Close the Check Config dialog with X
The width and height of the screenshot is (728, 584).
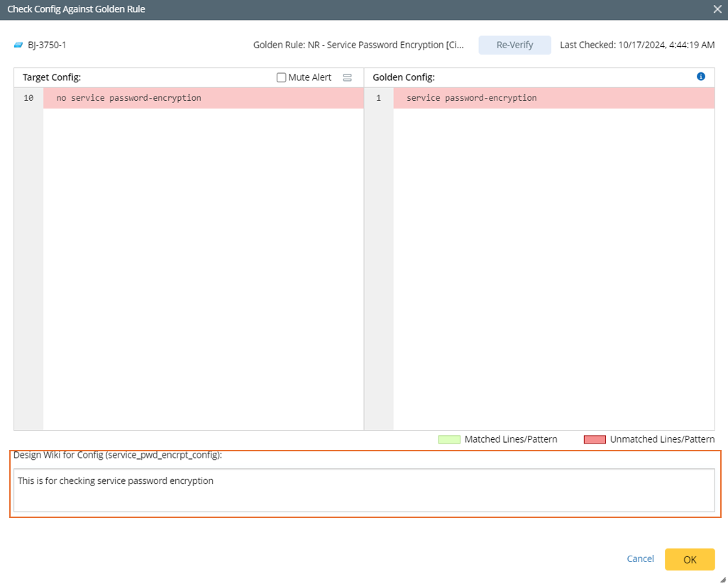click(717, 9)
